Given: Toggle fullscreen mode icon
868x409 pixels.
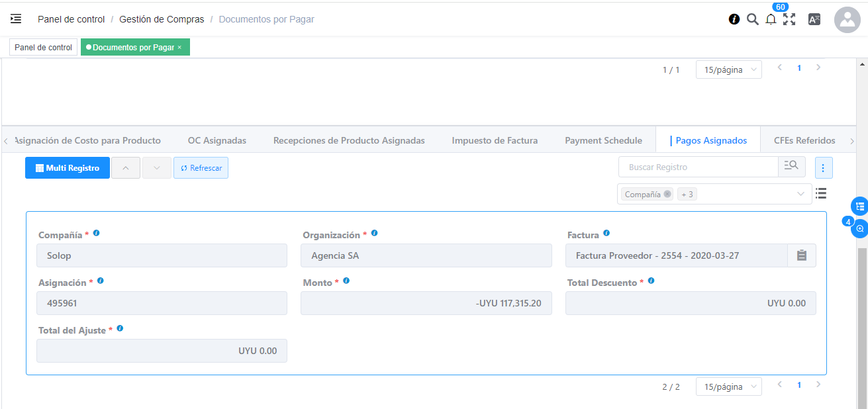Looking at the screenshot, I should 789,19.
